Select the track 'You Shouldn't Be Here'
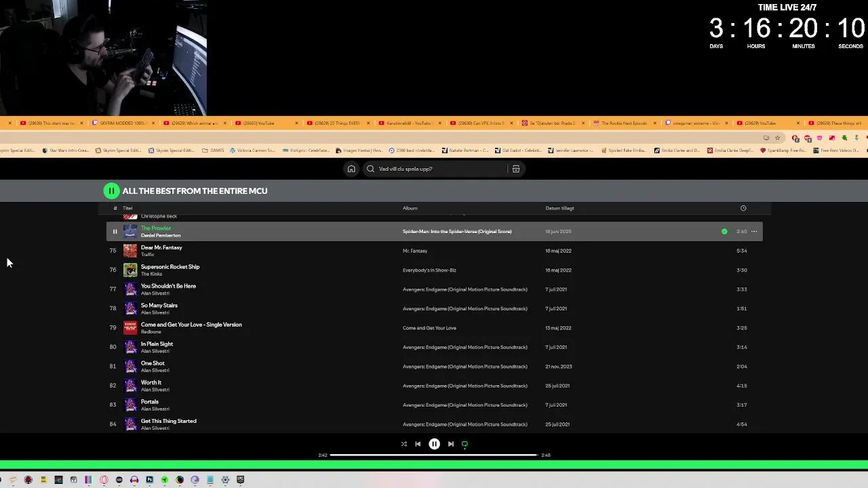The width and height of the screenshot is (868, 488). pyautogui.click(x=168, y=286)
